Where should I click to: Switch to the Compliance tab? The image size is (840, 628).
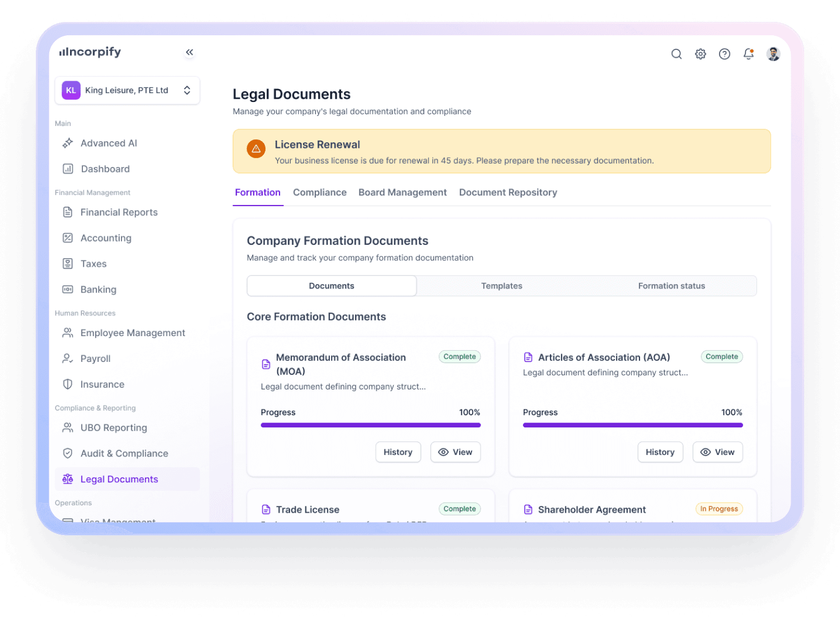320,193
